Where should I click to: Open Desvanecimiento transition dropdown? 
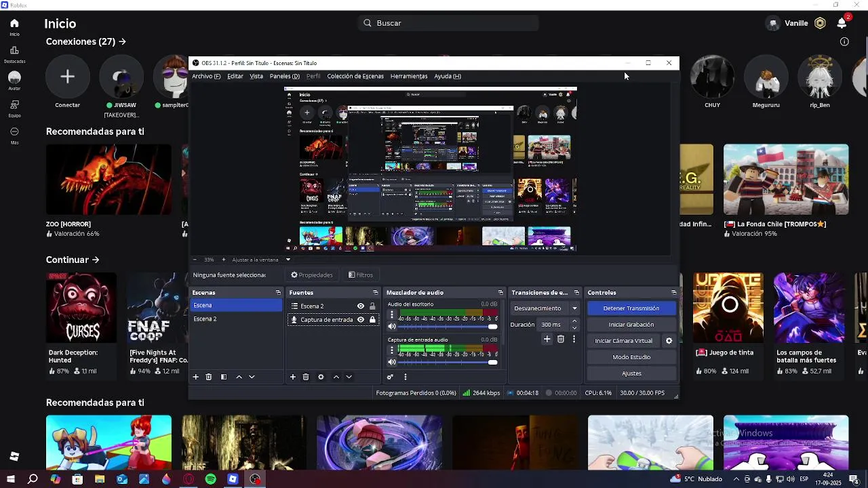pyautogui.click(x=546, y=308)
